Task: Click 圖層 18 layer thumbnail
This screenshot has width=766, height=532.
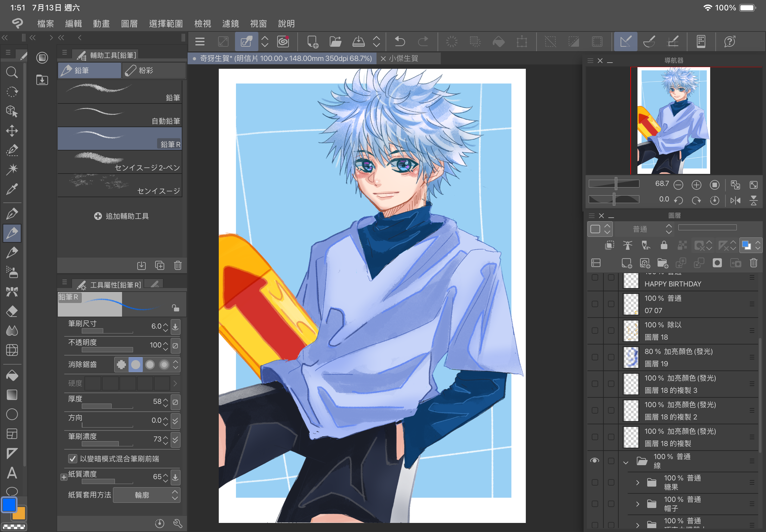Action: 631,331
